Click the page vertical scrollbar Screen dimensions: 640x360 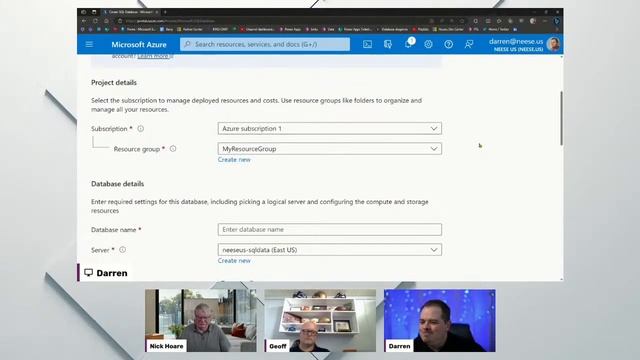coord(562,118)
